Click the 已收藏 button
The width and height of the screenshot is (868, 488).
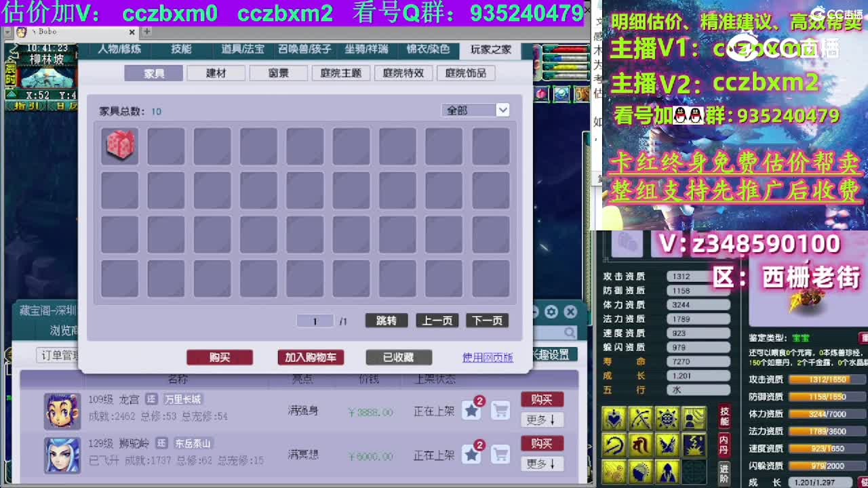(x=399, y=357)
